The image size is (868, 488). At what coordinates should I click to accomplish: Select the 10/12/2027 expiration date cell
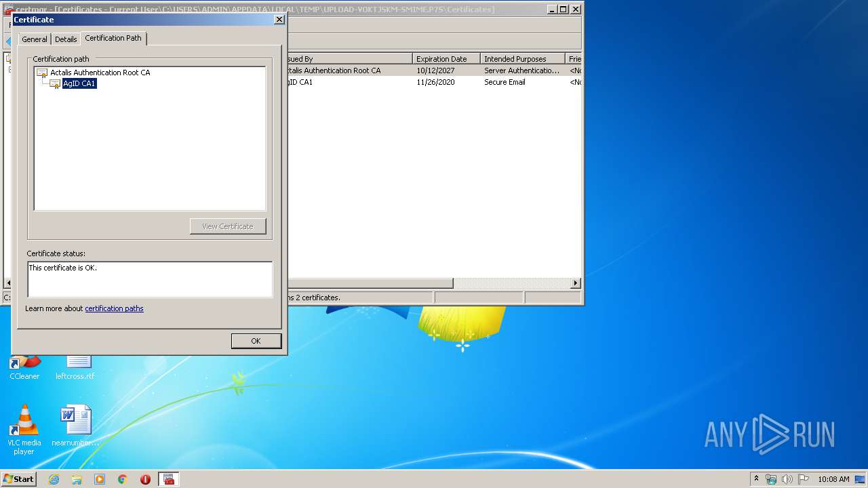point(435,70)
